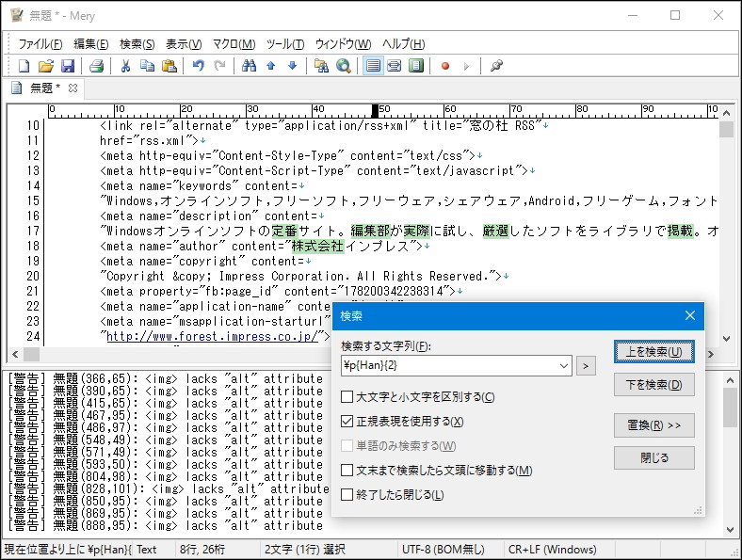
Task: Click the Paste clipboard icon
Action: 169,66
